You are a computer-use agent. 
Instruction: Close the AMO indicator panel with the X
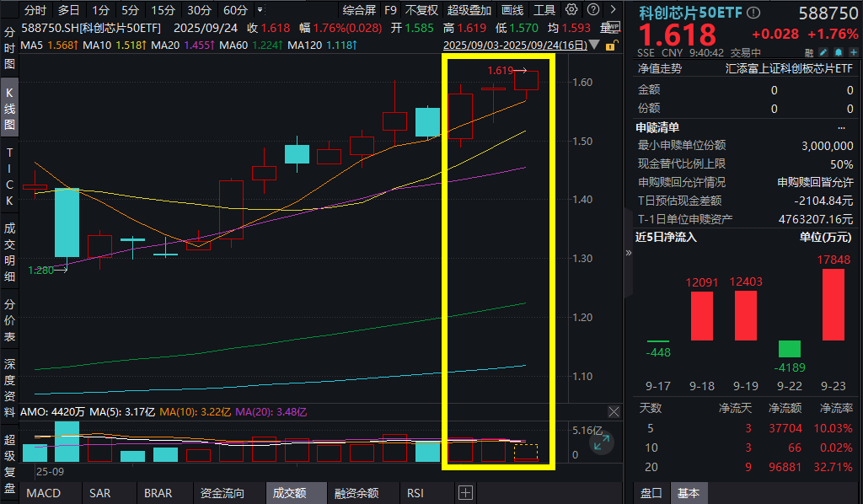[614, 411]
